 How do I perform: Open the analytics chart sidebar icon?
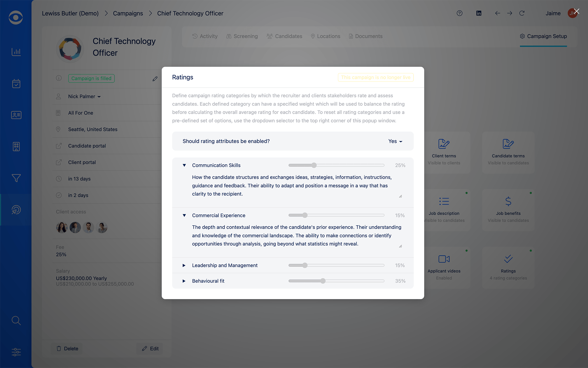[x=16, y=52]
